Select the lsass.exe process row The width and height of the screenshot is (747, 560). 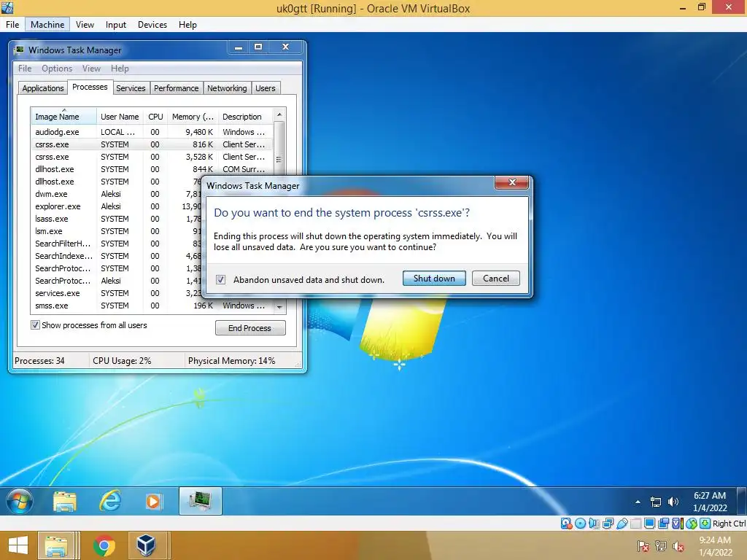pyautogui.click(x=117, y=219)
